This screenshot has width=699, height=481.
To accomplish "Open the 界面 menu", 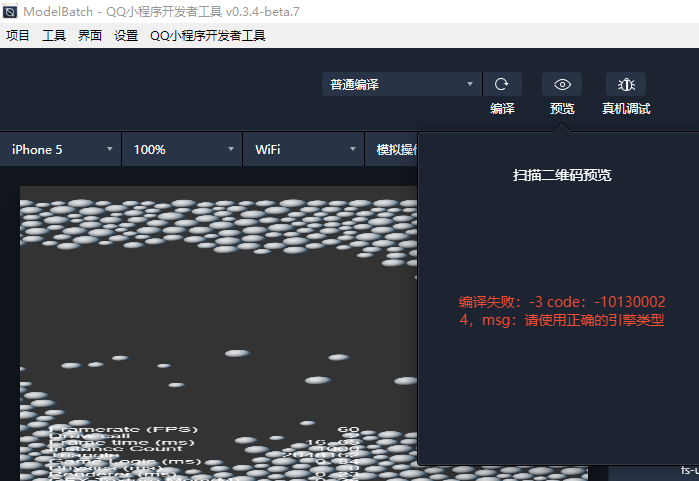I will click(x=90, y=35).
